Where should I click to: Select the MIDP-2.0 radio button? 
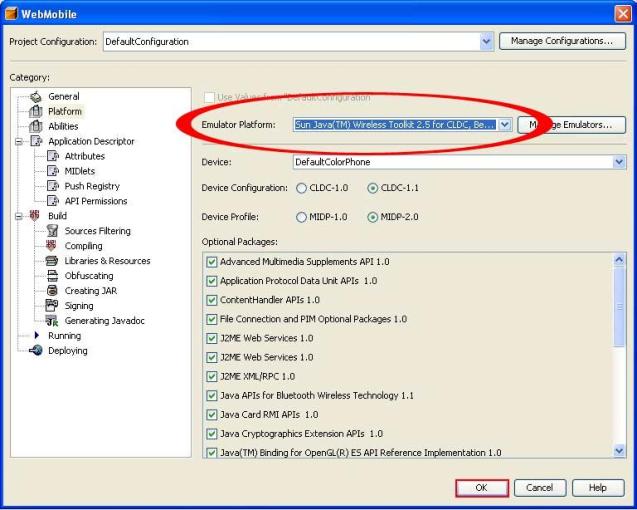(x=373, y=217)
